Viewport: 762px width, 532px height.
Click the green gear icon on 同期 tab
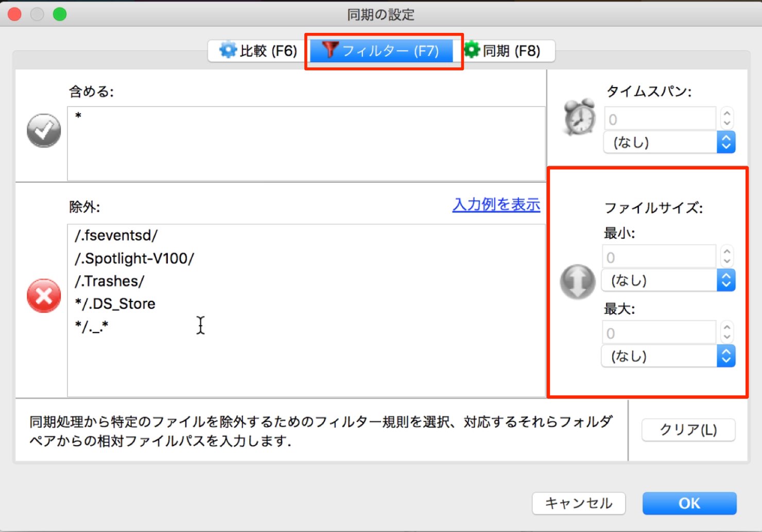(x=471, y=50)
